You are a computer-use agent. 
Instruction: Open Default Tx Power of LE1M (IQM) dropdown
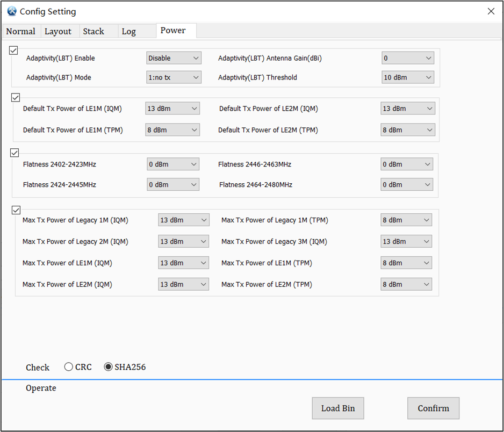[x=172, y=109]
